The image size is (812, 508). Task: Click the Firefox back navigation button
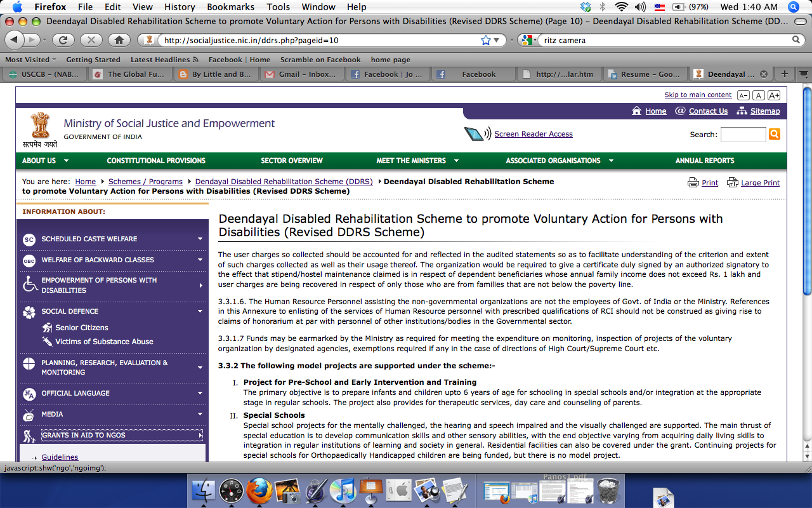14,40
